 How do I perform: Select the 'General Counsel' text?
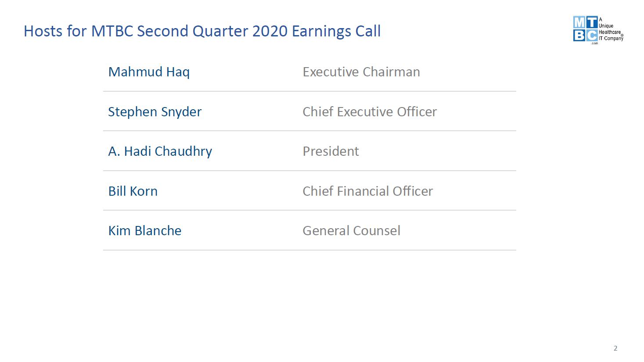tap(351, 231)
